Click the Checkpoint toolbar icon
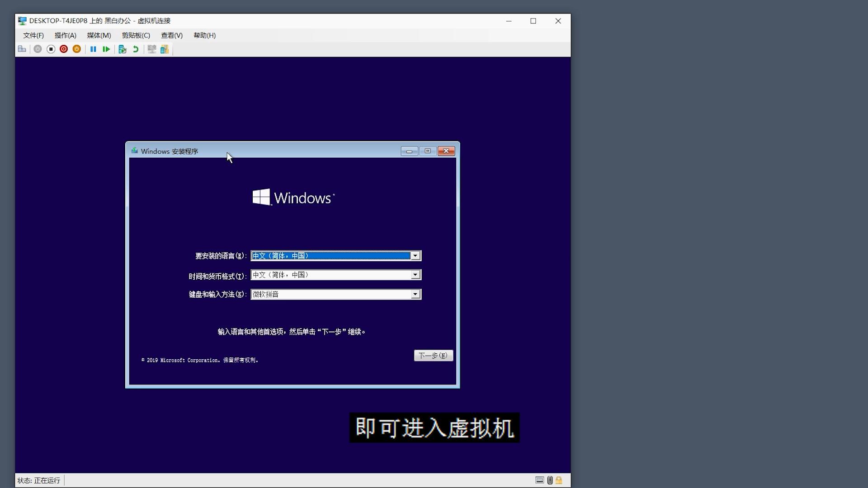The height and width of the screenshot is (488, 868). (123, 49)
